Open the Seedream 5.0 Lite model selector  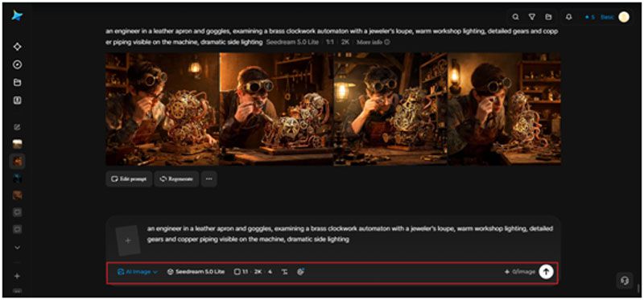click(x=196, y=272)
